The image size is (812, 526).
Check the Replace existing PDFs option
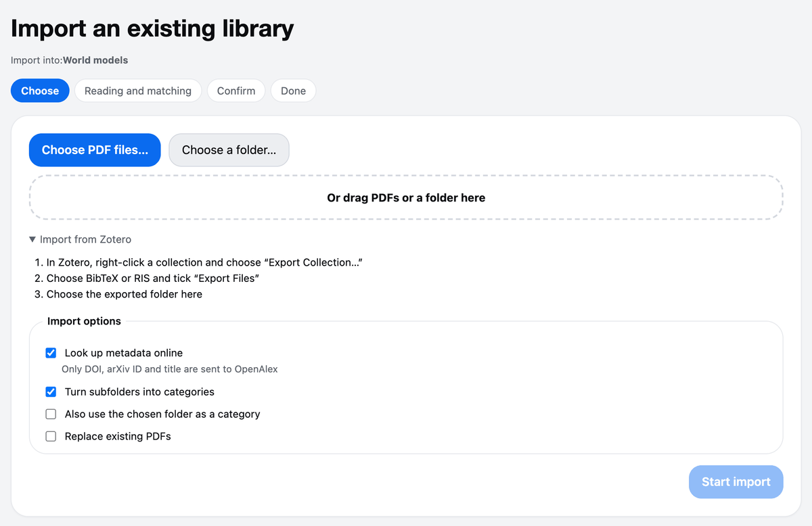(x=51, y=436)
